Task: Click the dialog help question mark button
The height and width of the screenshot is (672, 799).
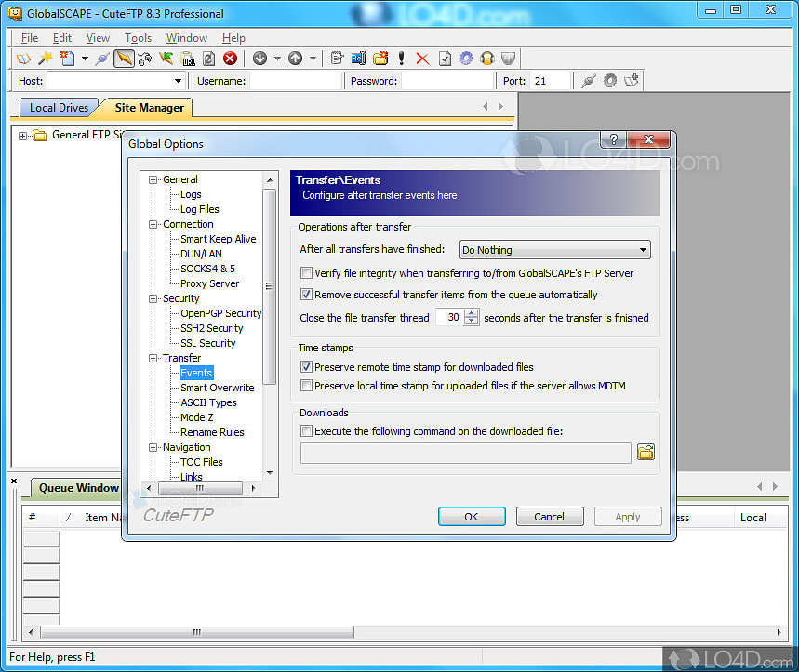Action: pos(614,139)
